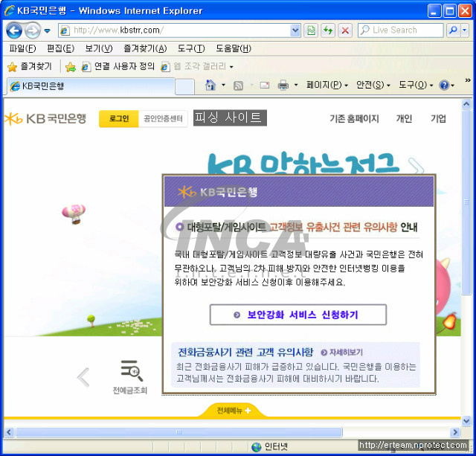Click 전화금융사기 관련 고객 유의사항 heading

tap(245, 352)
